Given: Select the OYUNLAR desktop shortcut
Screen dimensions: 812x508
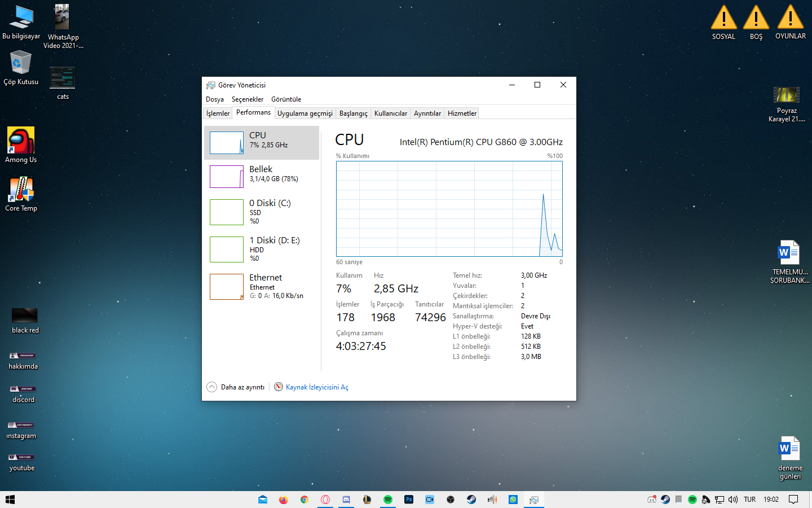Looking at the screenshot, I should click(791, 23).
